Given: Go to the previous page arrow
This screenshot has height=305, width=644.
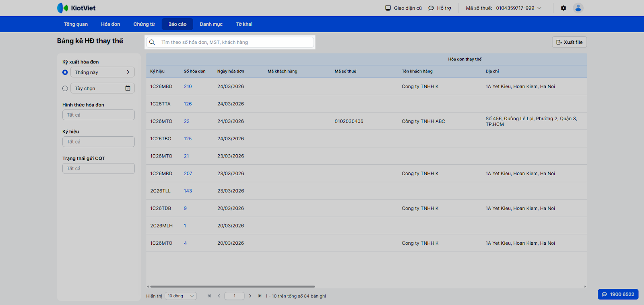Looking at the screenshot, I should [x=219, y=296].
